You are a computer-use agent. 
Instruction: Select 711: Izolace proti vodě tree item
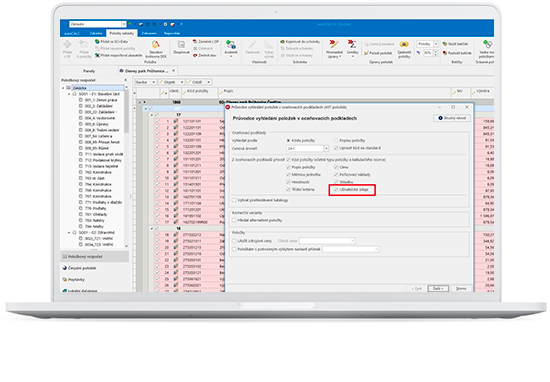tap(104, 154)
